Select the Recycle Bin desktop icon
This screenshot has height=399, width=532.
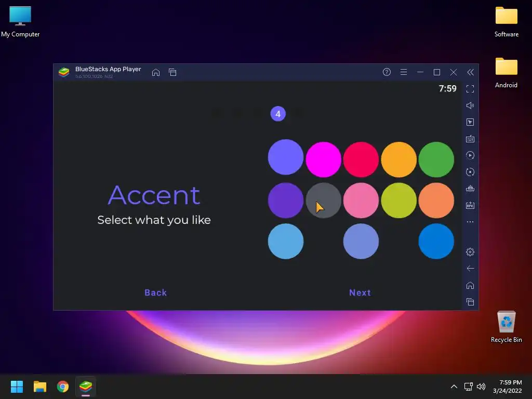[506, 327]
